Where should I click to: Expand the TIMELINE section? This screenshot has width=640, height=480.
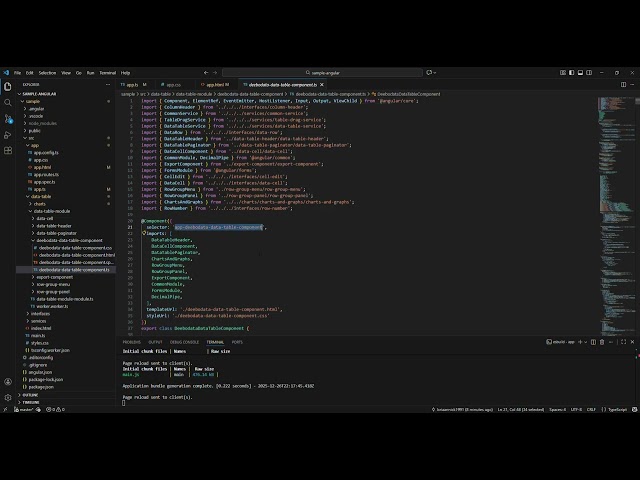click(31, 402)
